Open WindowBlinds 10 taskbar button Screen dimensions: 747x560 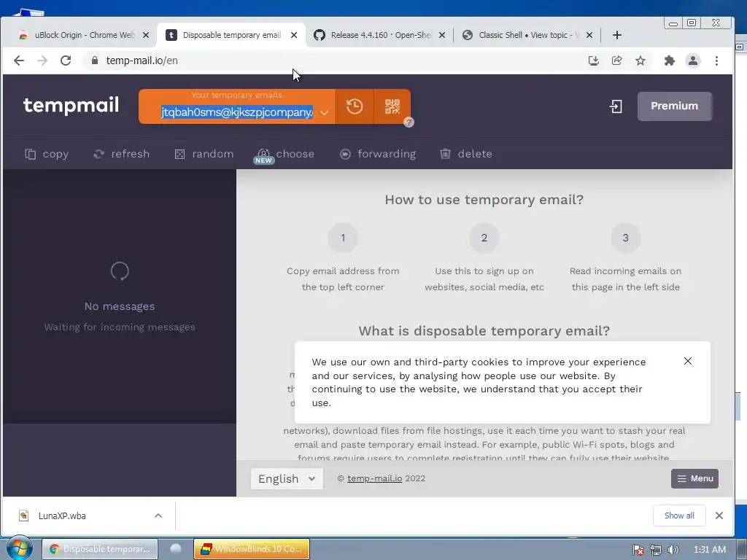coord(252,549)
